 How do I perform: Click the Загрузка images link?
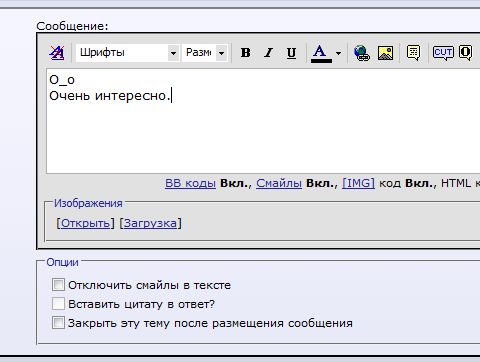point(150,223)
